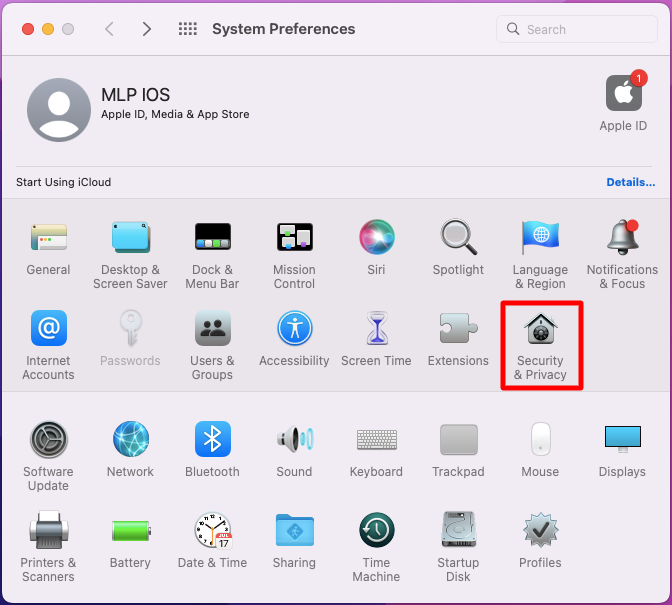Go forward with the right chevron
The width and height of the screenshot is (672, 605).
click(147, 29)
